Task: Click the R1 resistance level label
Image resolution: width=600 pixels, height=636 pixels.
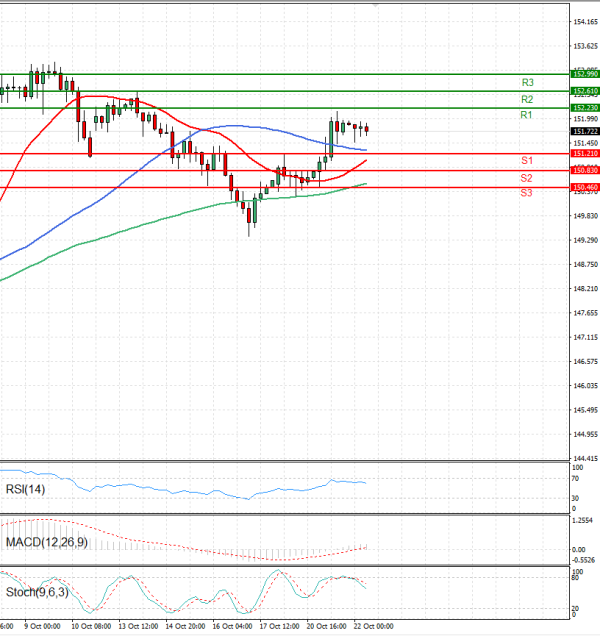Action: 525,116
